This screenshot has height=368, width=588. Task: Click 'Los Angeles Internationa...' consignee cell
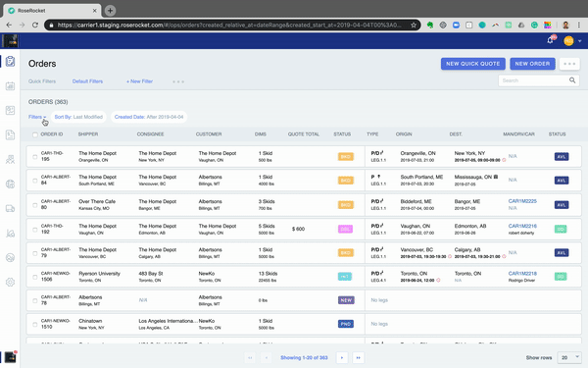click(168, 321)
